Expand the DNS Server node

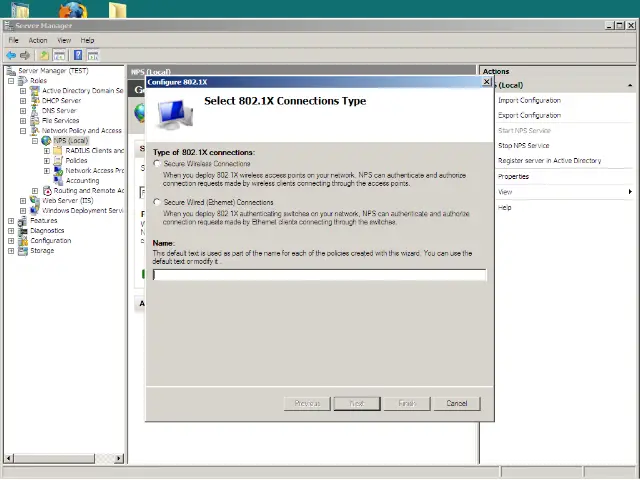[23, 111]
